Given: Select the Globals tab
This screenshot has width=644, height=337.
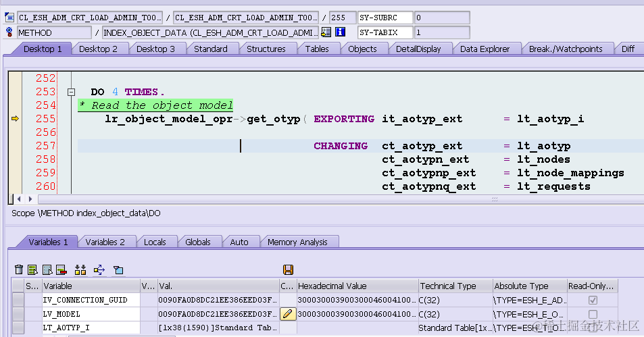Looking at the screenshot, I should pos(197,242).
